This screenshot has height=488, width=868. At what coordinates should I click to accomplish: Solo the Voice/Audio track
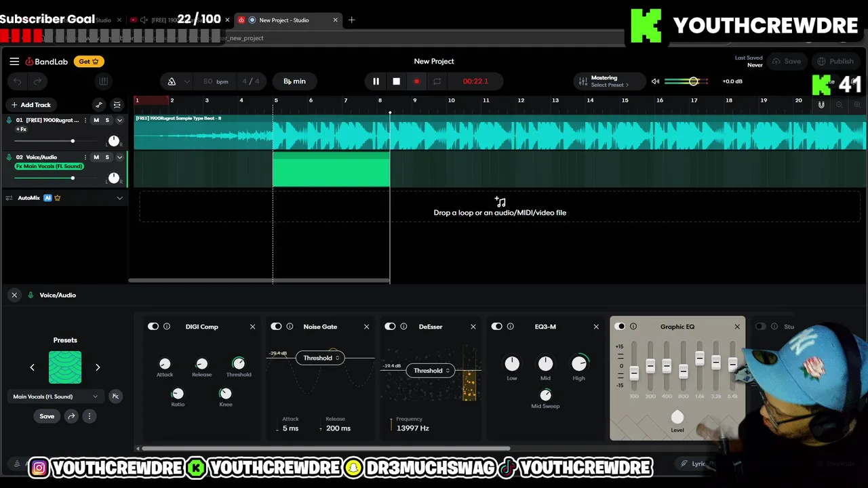[107, 157]
